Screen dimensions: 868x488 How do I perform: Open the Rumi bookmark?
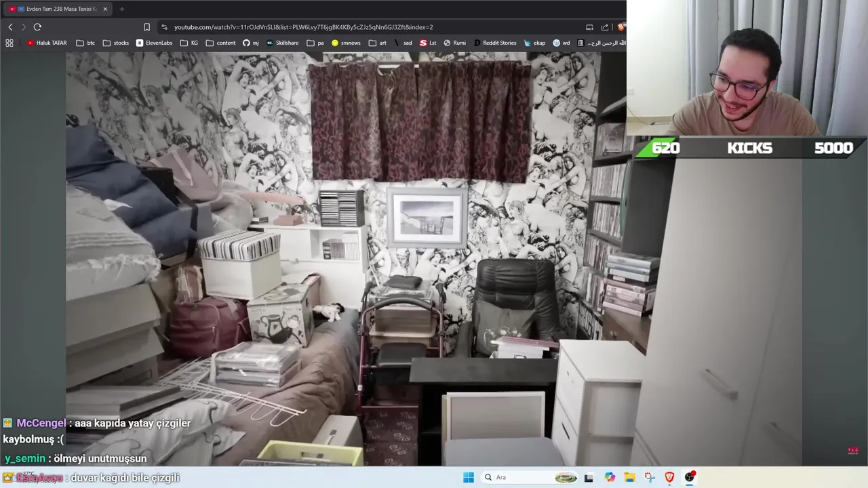click(x=455, y=43)
